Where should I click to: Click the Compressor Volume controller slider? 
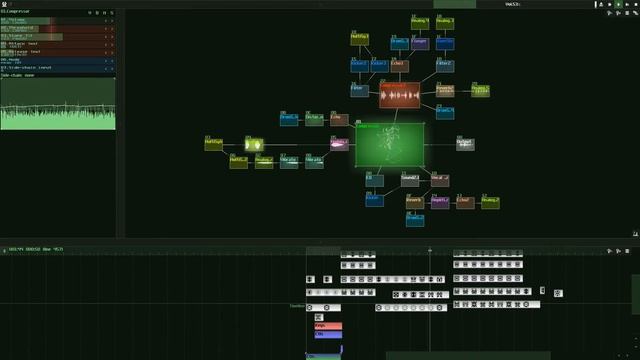[x=58, y=21]
